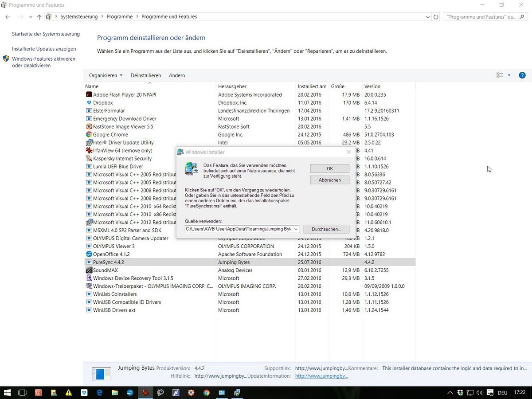Viewport: 532px width, 399px height.
Task: Expand the Organisieren dropdown menu
Action: click(106, 75)
